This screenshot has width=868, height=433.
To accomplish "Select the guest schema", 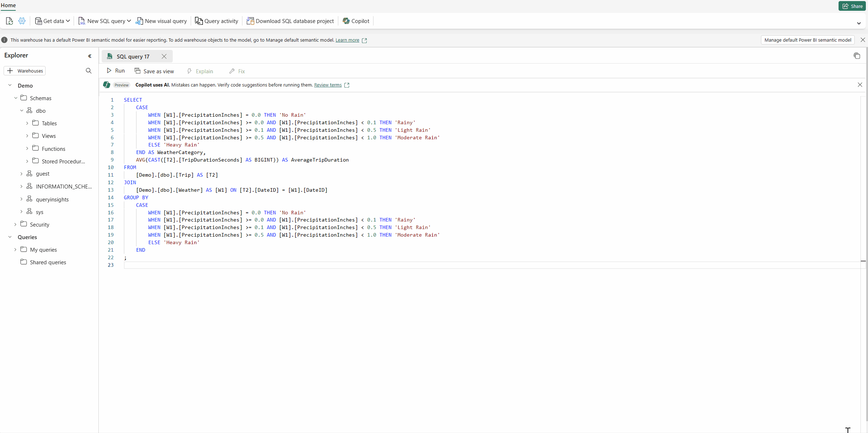I will click(x=42, y=174).
